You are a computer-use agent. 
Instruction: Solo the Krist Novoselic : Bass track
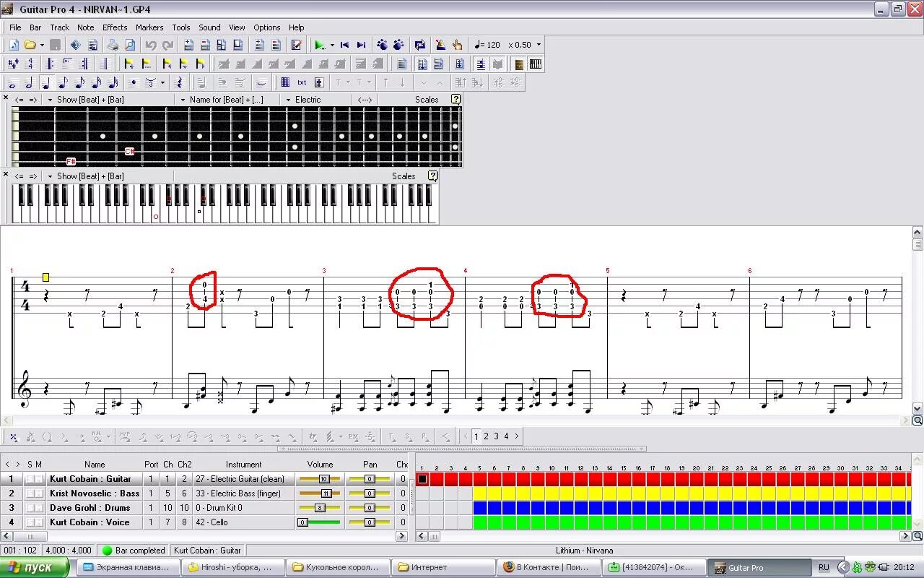tap(30, 493)
